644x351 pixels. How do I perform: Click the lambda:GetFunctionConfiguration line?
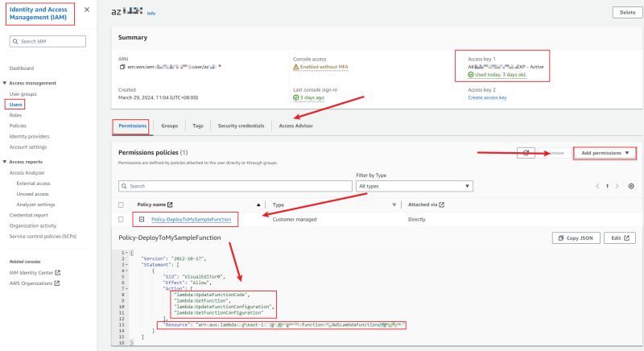[x=218, y=313]
